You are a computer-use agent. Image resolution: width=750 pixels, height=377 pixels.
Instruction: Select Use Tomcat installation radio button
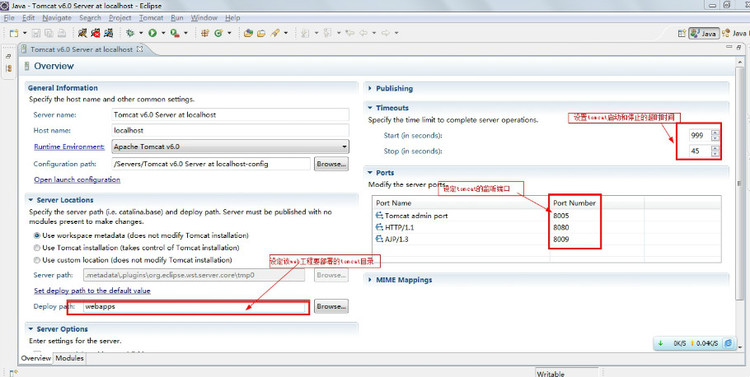point(37,248)
